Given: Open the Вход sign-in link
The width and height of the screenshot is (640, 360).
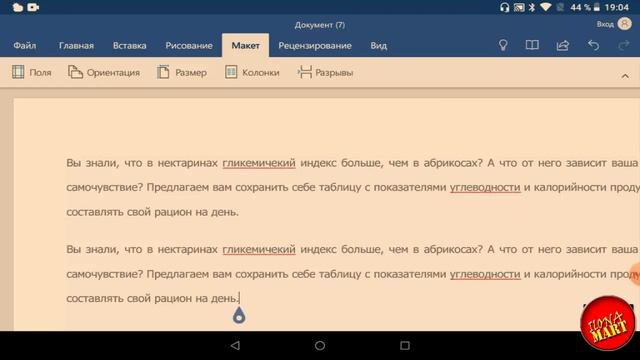Looking at the screenshot, I should (x=605, y=24).
